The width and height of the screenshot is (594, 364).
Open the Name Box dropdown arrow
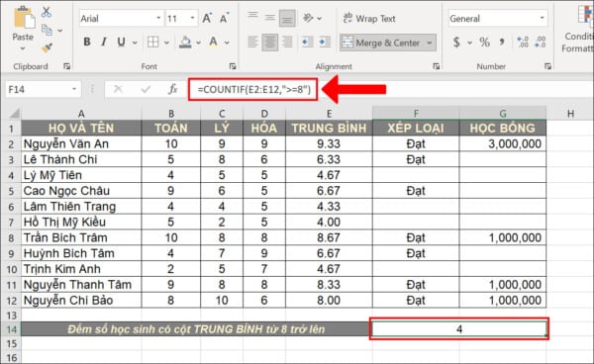pos(74,90)
